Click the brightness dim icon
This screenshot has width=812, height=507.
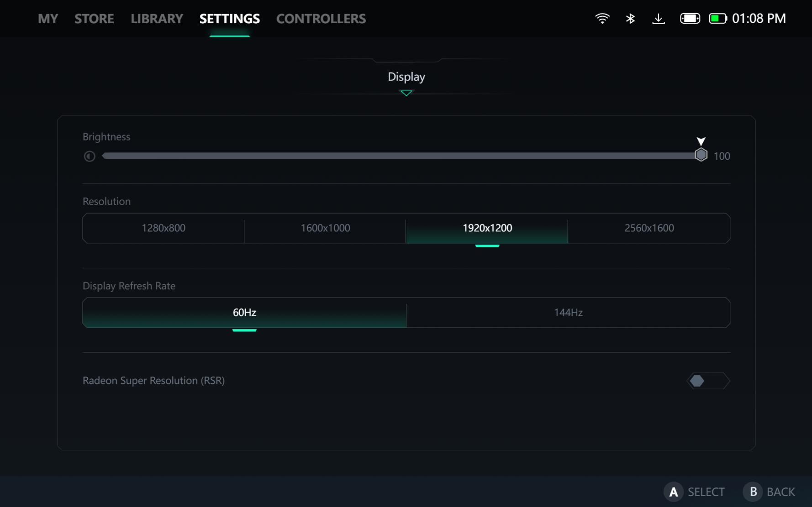[90, 156]
